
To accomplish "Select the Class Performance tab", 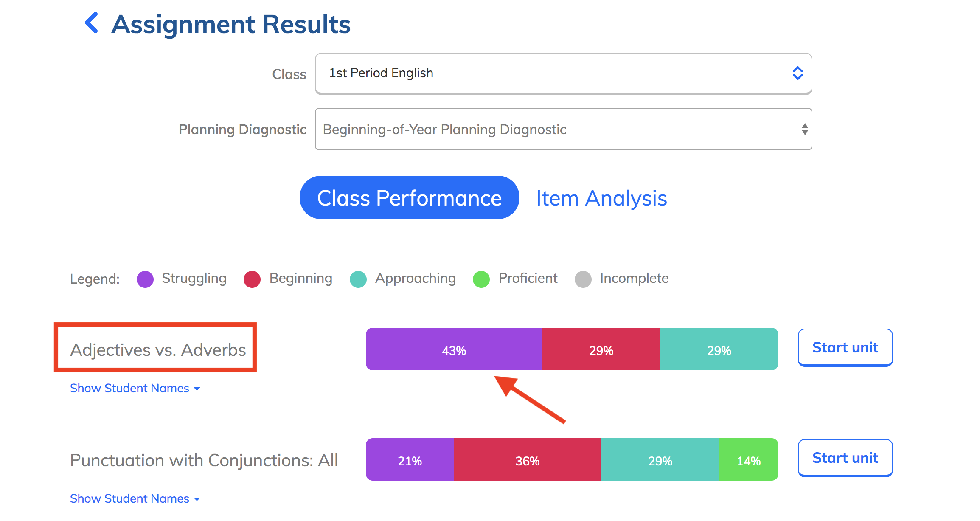I will (x=410, y=198).
